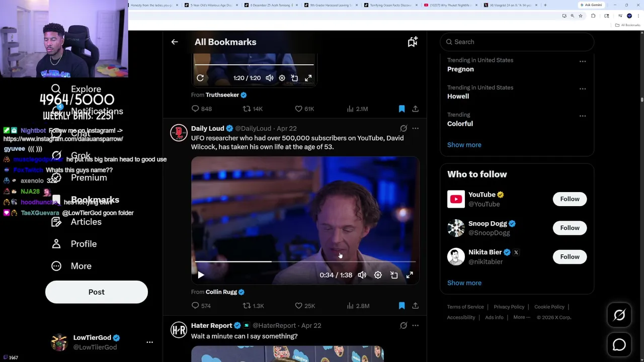Open Terms of Service link

point(465,307)
